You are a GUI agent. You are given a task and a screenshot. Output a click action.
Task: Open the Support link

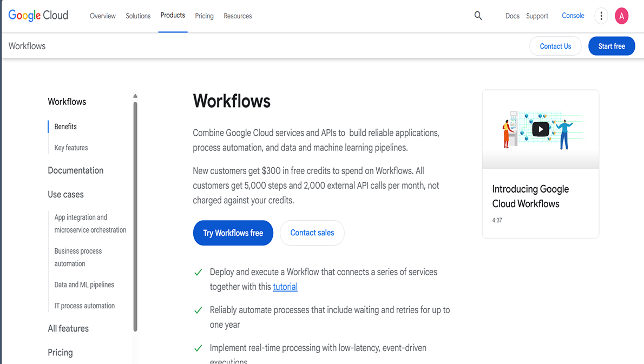537,16
